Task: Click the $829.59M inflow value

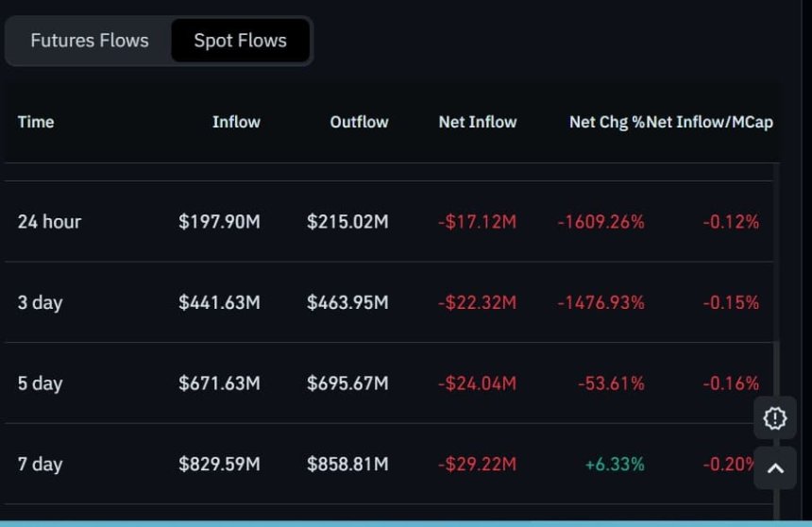Action: [x=219, y=465]
